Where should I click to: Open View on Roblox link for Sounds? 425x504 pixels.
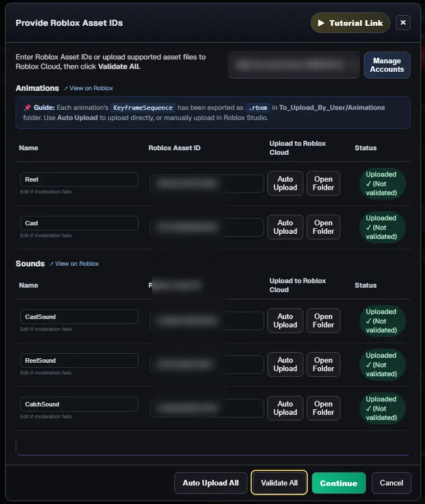(74, 263)
